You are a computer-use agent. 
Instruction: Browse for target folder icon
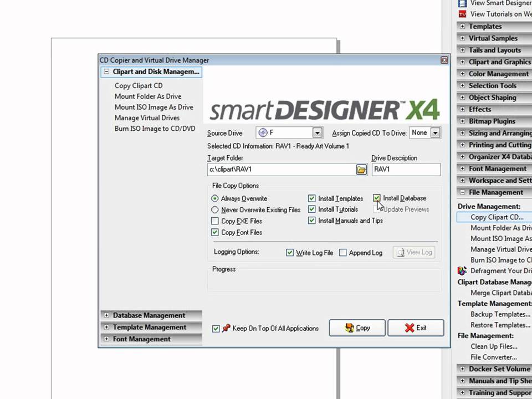[x=361, y=170]
